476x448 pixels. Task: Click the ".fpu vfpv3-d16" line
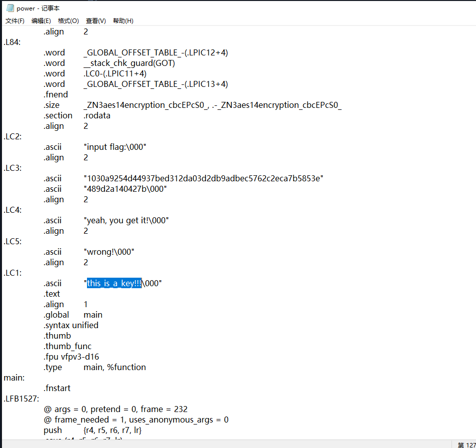pos(71,357)
